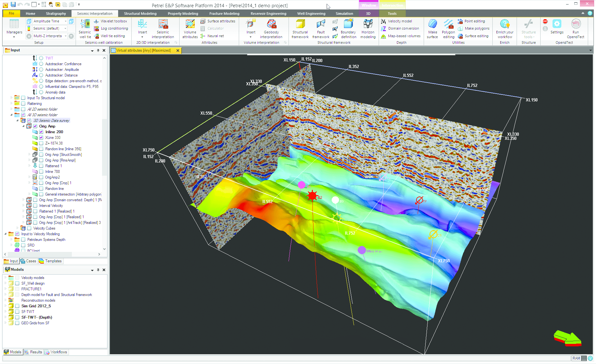596x364 pixels.
Task: Open Polygon editing tool
Action: (448, 29)
